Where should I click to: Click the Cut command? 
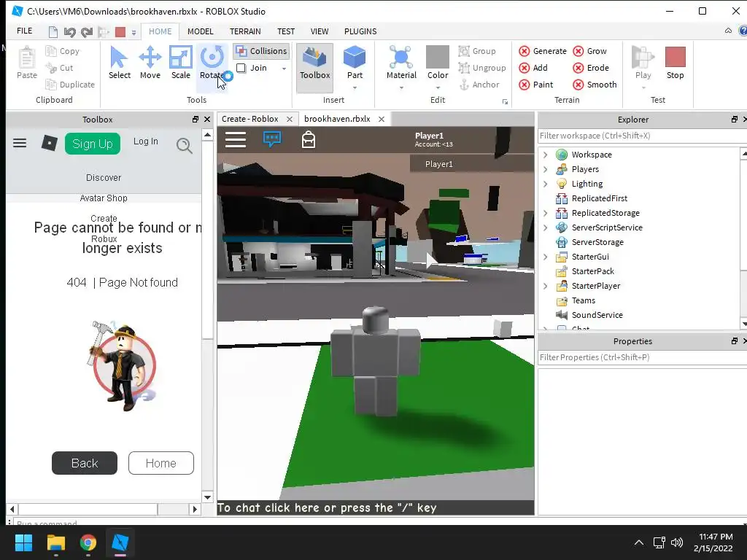click(59, 68)
